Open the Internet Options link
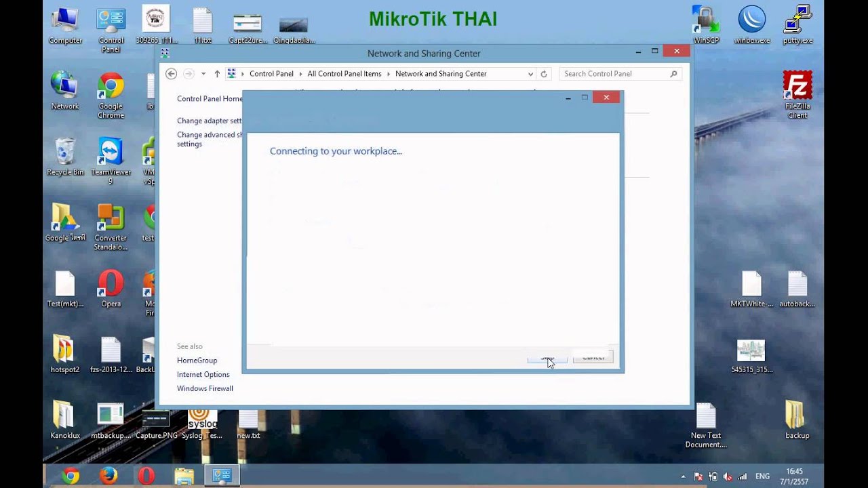 (x=203, y=374)
